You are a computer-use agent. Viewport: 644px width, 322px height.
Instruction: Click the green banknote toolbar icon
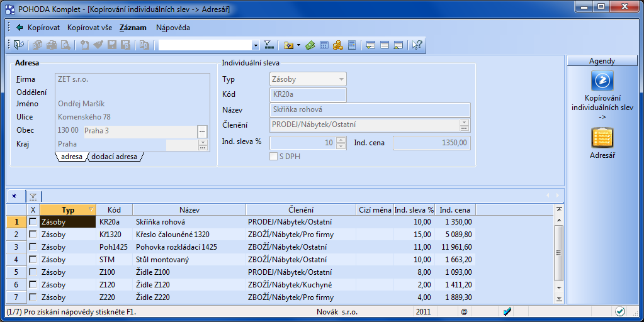coord(310,45)
